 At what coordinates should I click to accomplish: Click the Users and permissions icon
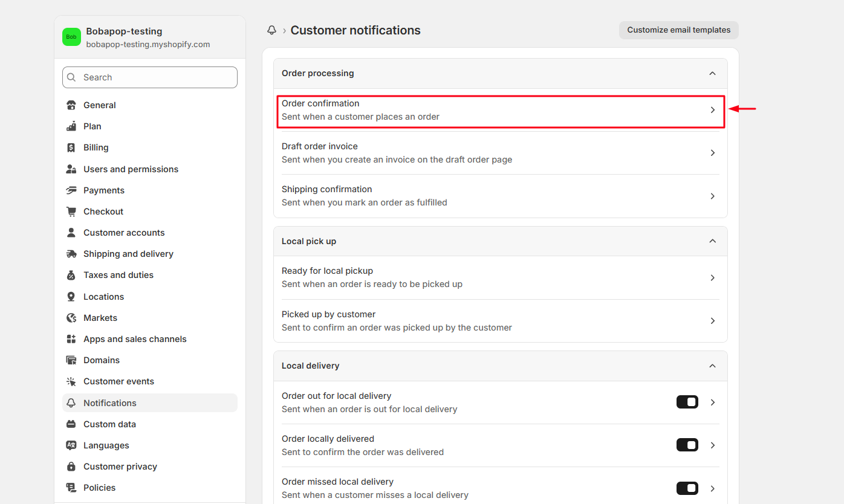coord(71,169)
